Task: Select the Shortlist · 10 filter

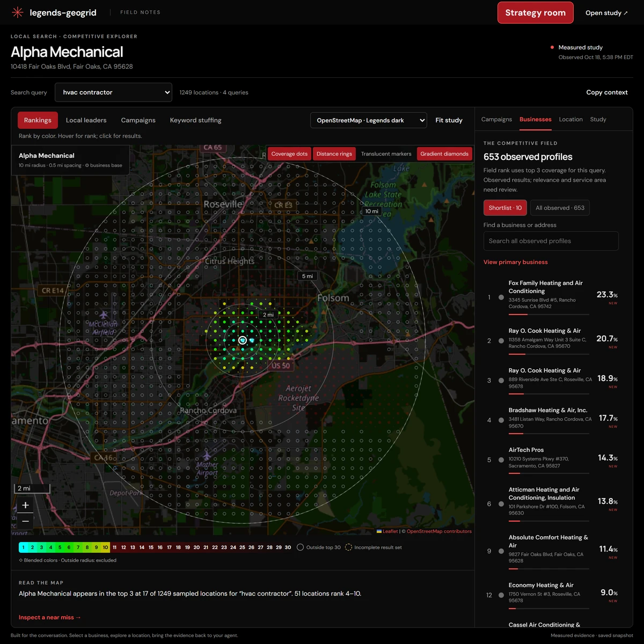Action: tap(505, 208)
